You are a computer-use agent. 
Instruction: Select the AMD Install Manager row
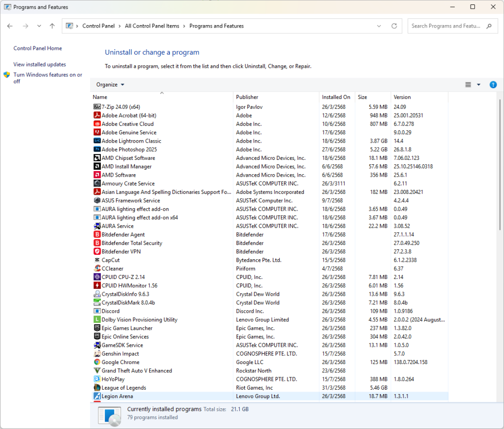click(269, 166)
